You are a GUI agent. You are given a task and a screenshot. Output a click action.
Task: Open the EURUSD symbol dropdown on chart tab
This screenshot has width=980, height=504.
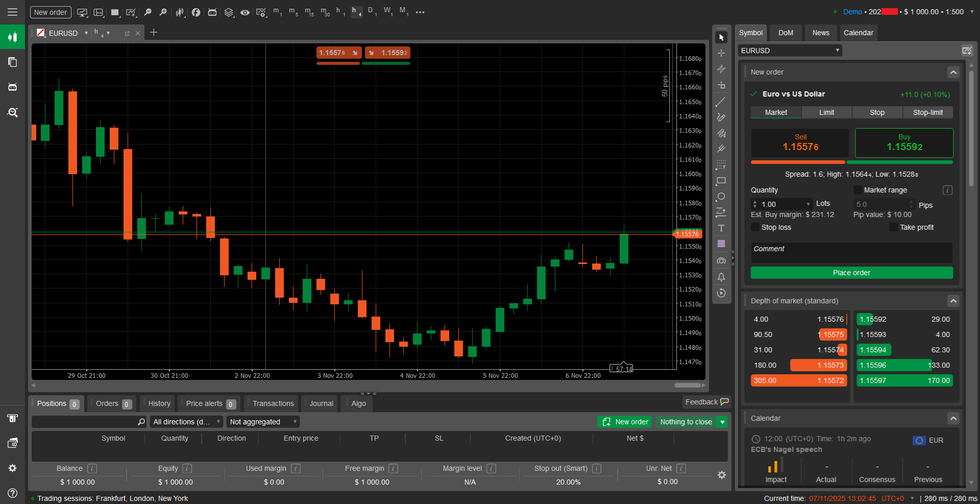click(86, 33)
